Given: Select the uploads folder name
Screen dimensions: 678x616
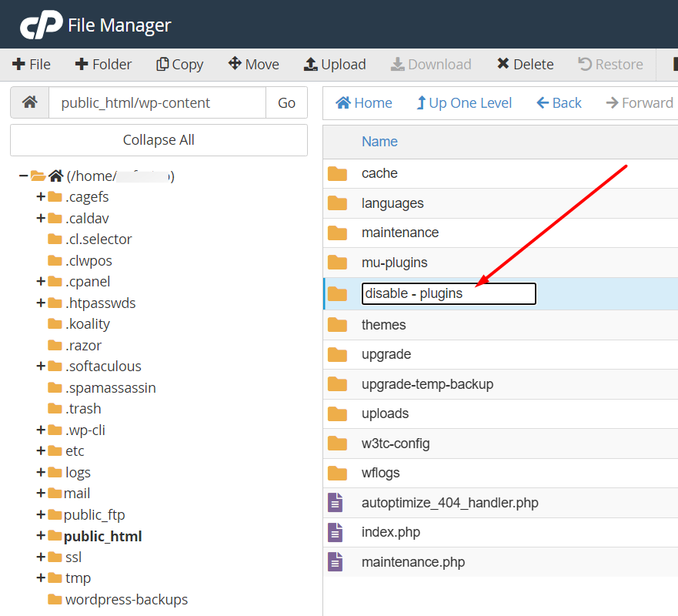Looking at the screenshot, I should (385, 413).
